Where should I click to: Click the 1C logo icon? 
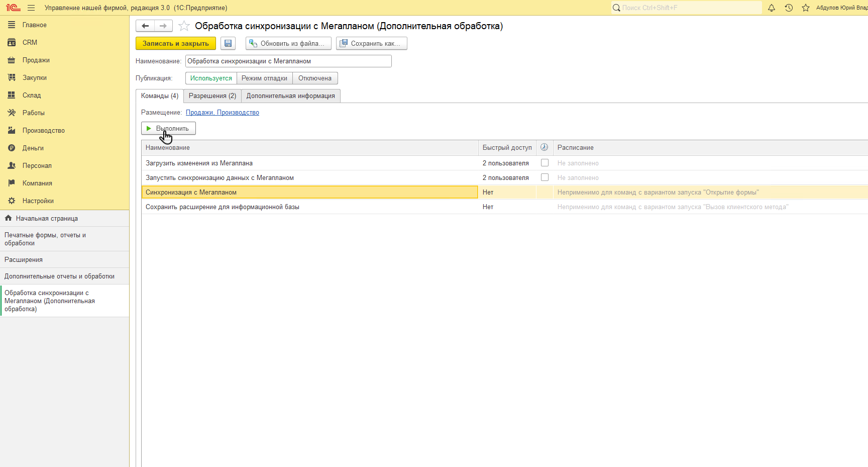click(13, 8)
